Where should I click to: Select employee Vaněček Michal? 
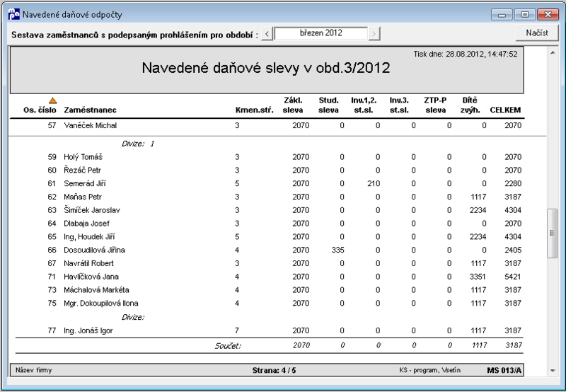(91, 126)
